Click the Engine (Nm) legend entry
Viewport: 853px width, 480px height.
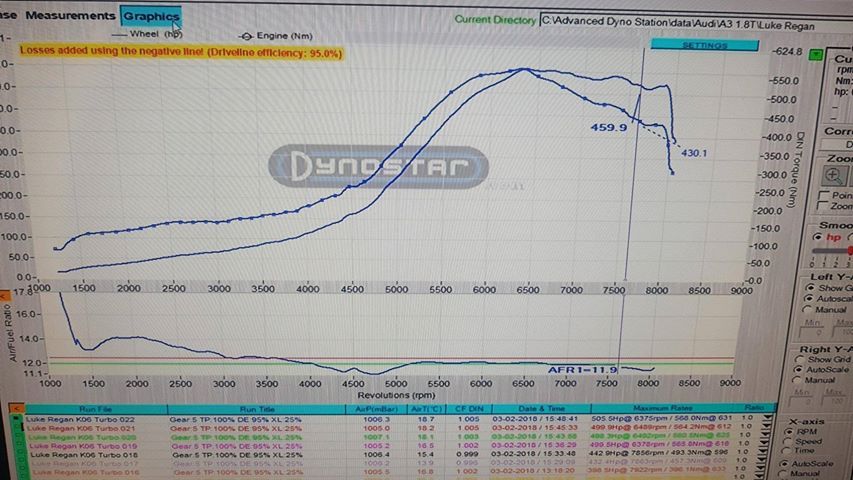276,36
